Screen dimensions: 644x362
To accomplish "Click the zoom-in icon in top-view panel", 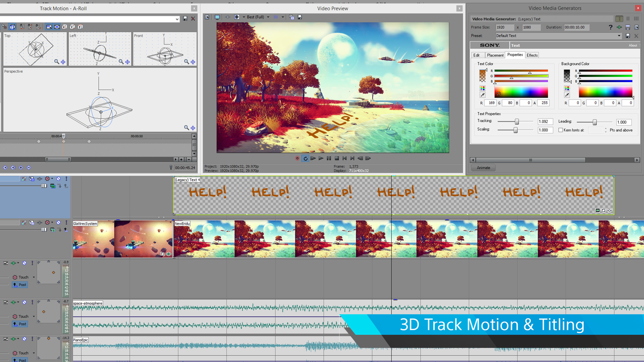I will pos(56,62).
